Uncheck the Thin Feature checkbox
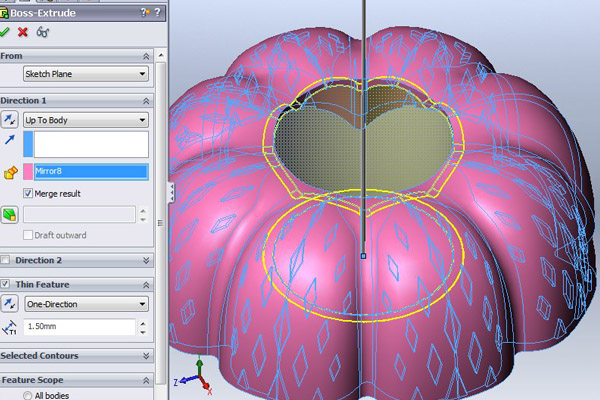This screenshot has width=600, height=400. tap(5, 284)
